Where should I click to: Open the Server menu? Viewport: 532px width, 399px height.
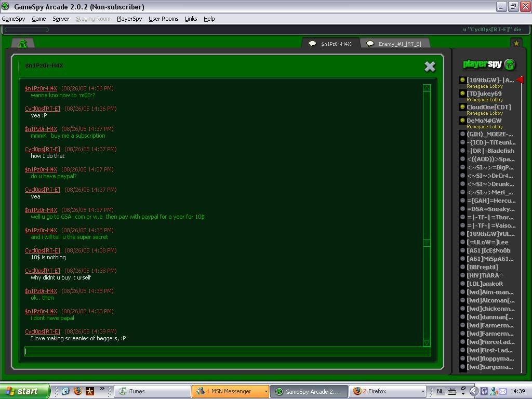61,19
